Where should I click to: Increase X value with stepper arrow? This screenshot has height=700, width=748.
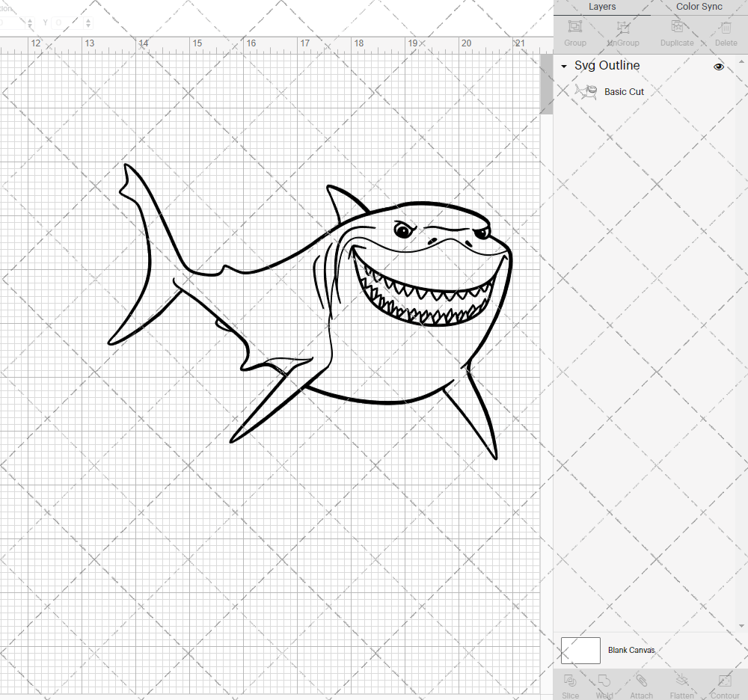click(x=30, y=20)
